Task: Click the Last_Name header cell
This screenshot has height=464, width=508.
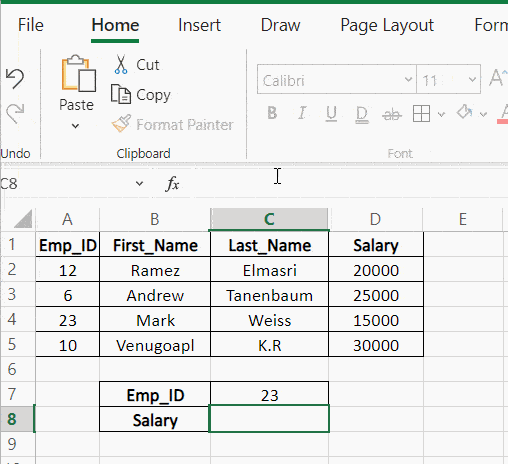Action: [x=269, y=245]
